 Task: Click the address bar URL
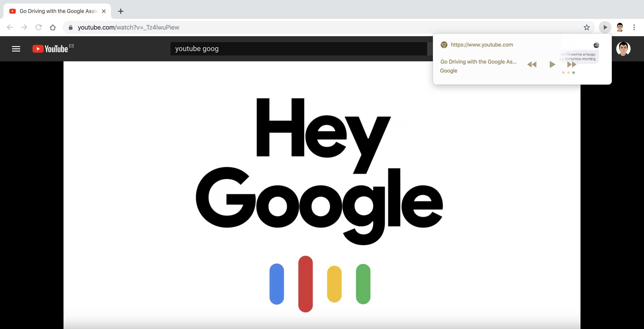coord(129,27)
